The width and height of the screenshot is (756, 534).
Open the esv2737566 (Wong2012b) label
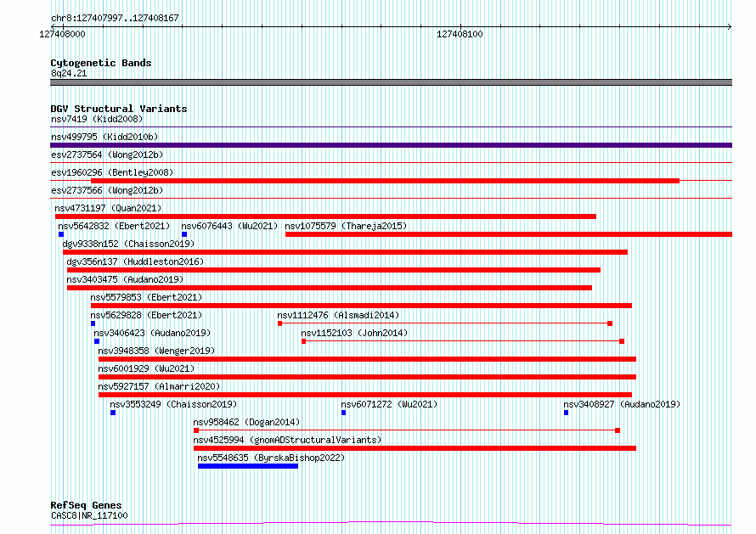pyautogui.click(x=107, y=190)
